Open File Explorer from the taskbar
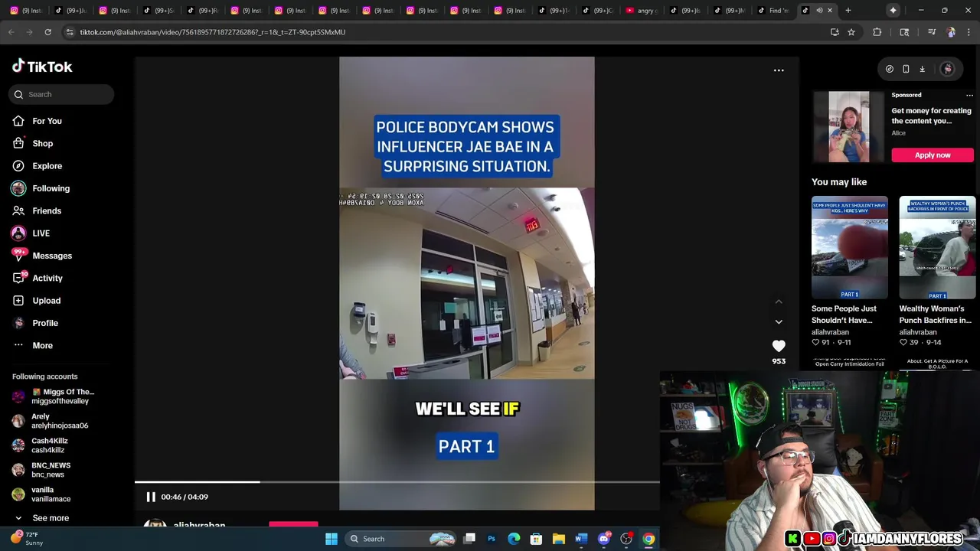Viewport: 980px width, 551px height. click(558, 539)
